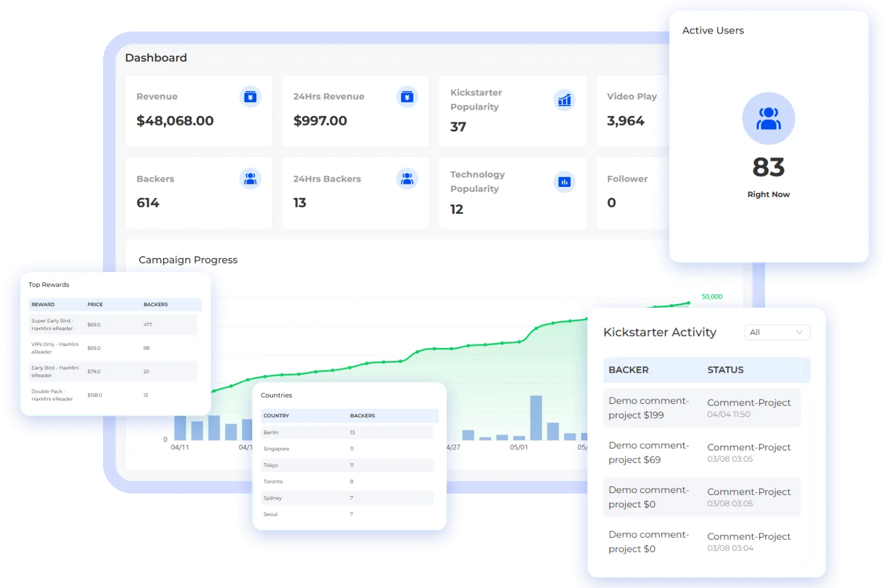This screenshot has width=888, height=588.
Task: Click the Demo comment-project $199 entry
Action: [648, 407]
